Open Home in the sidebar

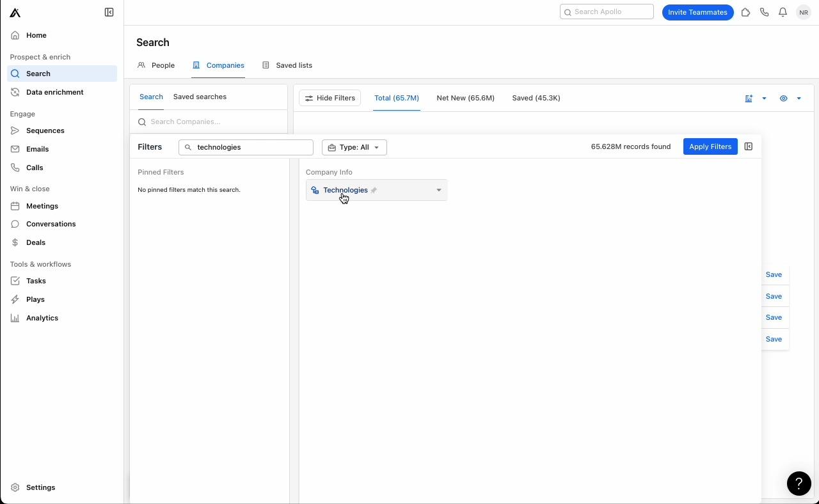pyautogui.click(x=62, y=35)
